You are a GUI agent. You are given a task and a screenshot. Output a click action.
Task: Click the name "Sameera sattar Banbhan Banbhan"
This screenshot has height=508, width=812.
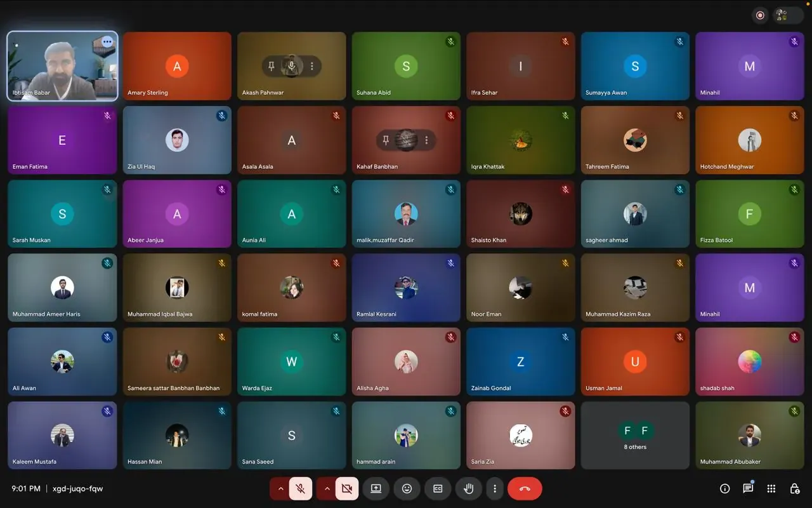coord(173,388)
